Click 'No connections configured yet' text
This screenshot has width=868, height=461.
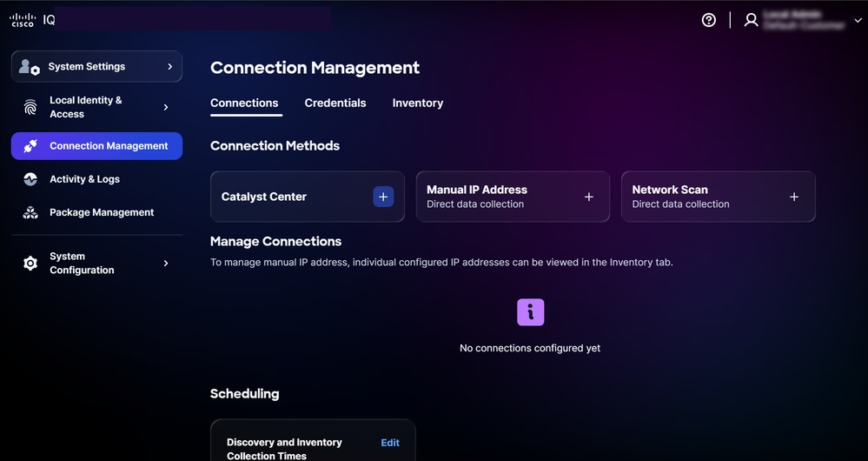click(x=530, y=348)
